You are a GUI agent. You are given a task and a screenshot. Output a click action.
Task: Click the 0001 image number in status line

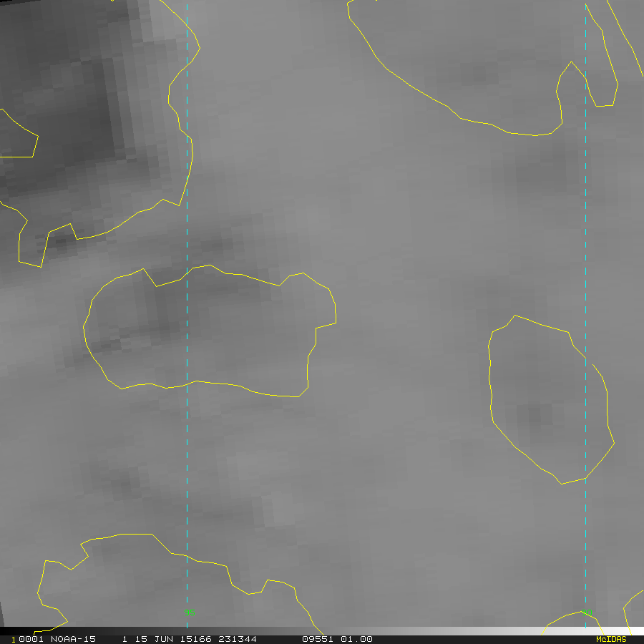pyautogui.click(x=31, y=639)
